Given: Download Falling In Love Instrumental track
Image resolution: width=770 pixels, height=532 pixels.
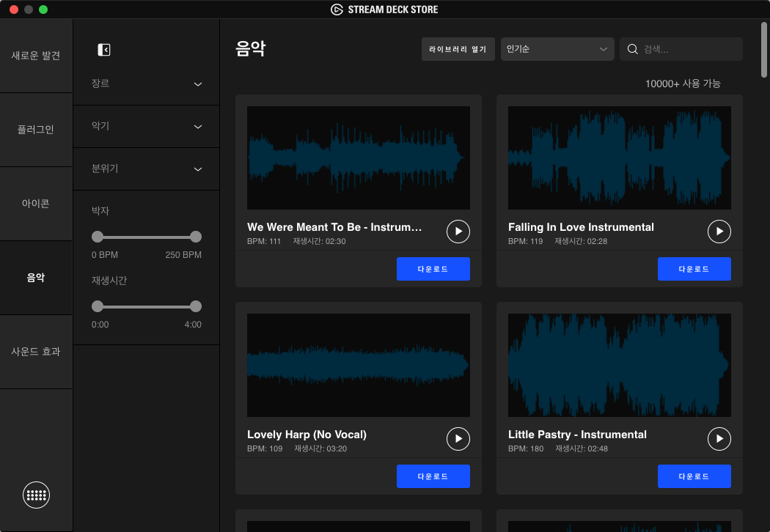Looking at the screenshot, I should point(694,269).
